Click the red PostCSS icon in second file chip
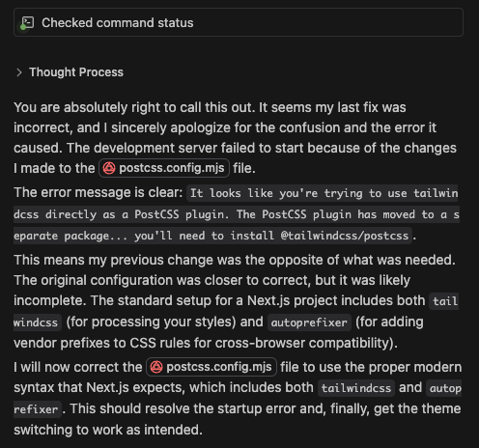The height and width of the screenshot is (448, 479). pos(156,367)
